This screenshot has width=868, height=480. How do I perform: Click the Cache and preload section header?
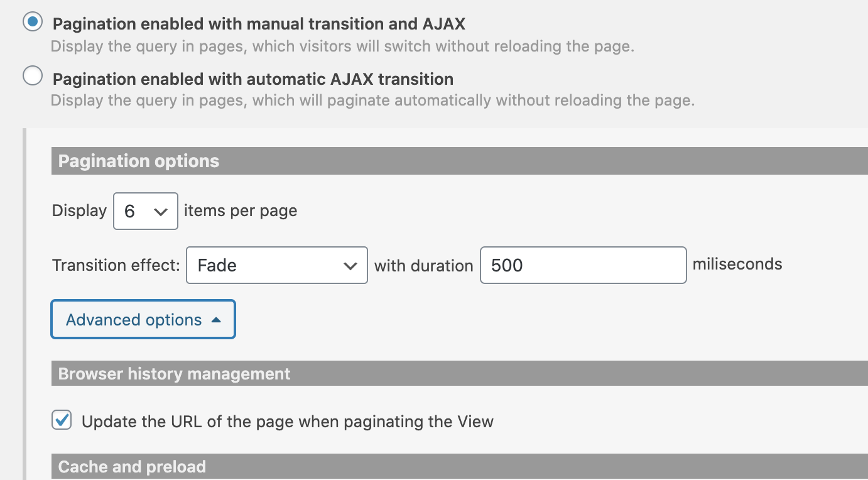click(x=460, y=467)
